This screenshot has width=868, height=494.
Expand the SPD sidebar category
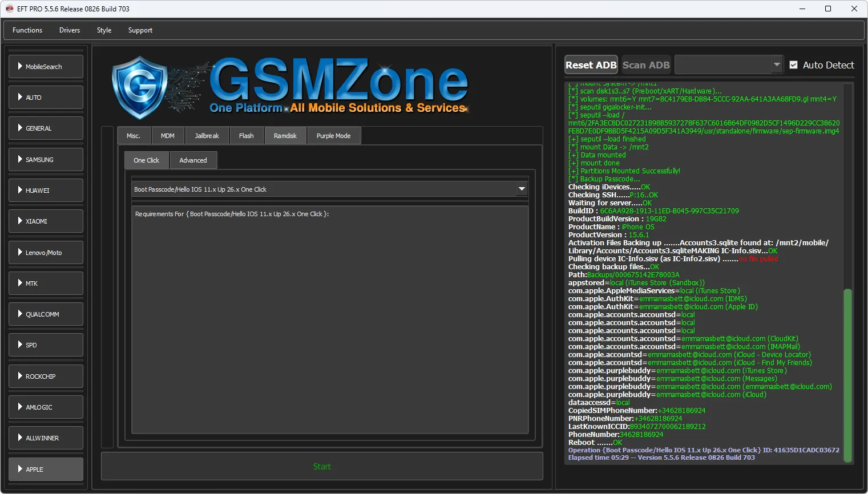tap(46, 345)
